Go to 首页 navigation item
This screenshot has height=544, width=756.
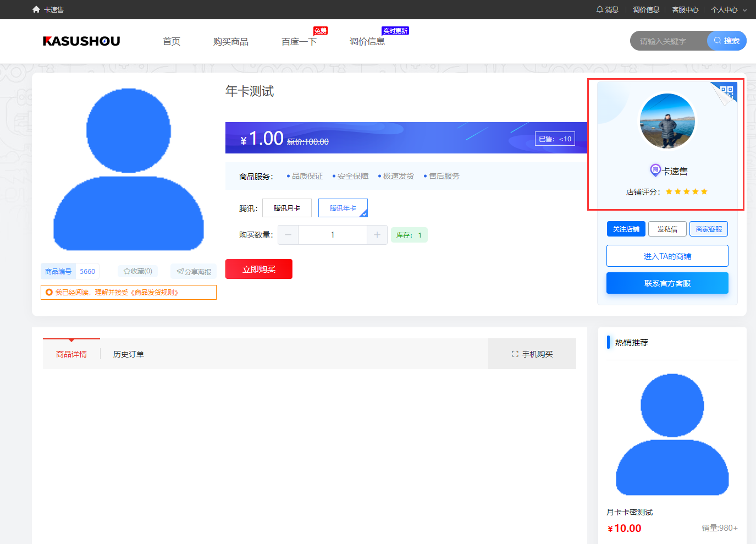point(172,41)
